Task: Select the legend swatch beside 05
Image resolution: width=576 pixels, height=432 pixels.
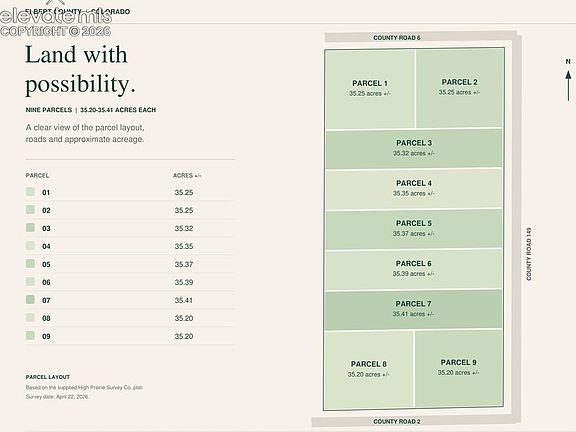Action: [30, 263]
